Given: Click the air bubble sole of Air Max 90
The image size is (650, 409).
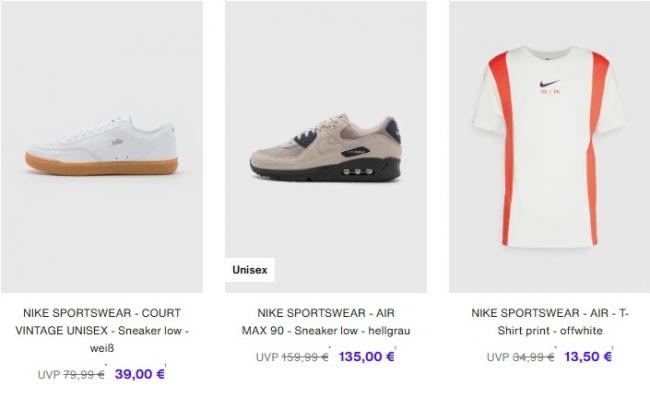Looking at the screenshot, I should pyautogui.click(x=357, y=171).
